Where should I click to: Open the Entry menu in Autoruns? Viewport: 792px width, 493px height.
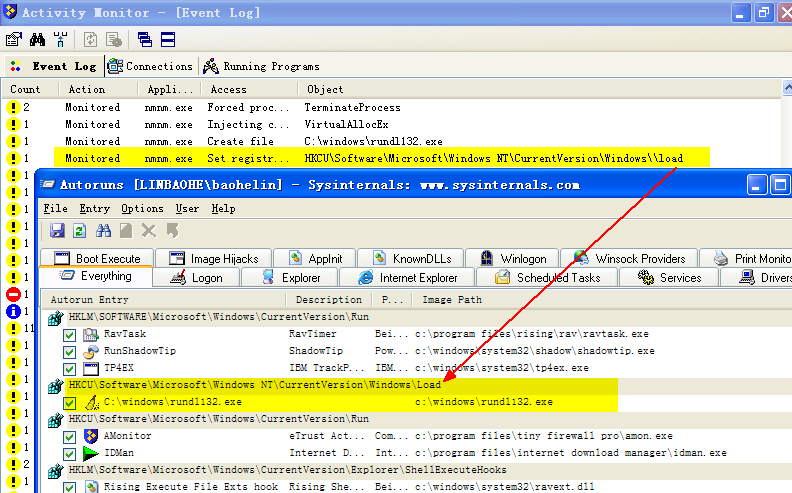tap(94, 209)
